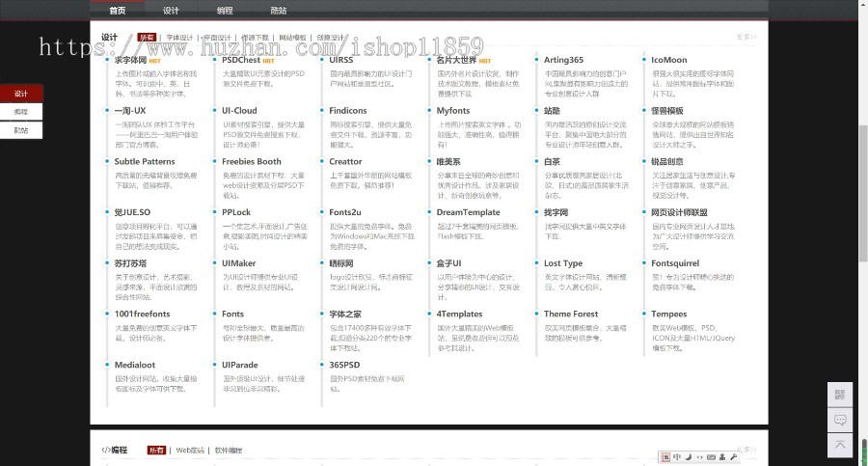Viewport: 868px width, 466px height.
Task: Filter the 设计 section by 创意设计
Action: click(330, 38)
